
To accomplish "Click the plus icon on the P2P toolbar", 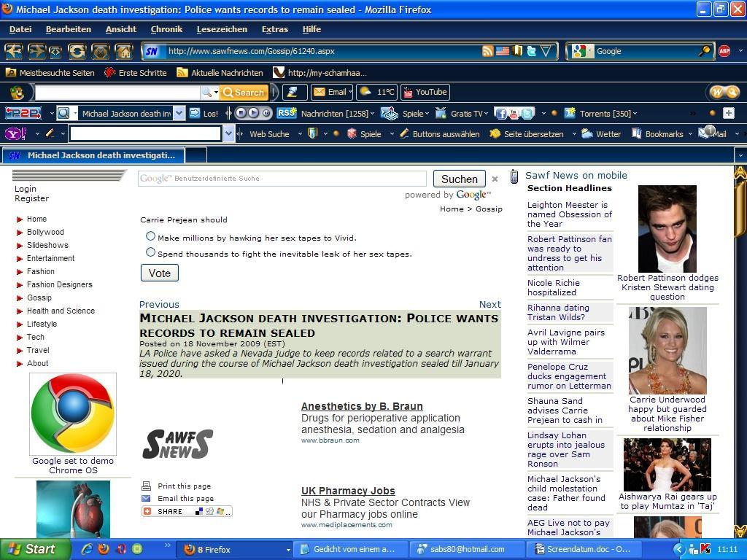I will pyautogui.click(x=729, y=113).
